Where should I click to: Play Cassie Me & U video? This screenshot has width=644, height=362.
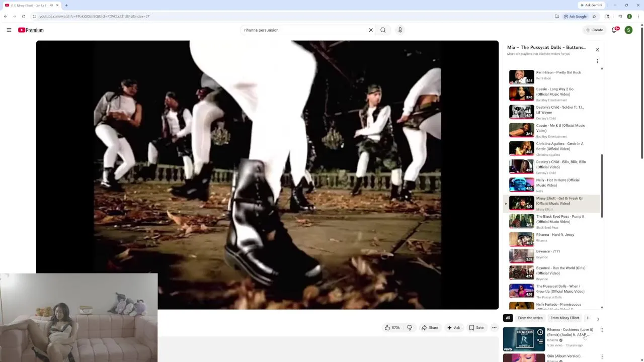[552, 130]
